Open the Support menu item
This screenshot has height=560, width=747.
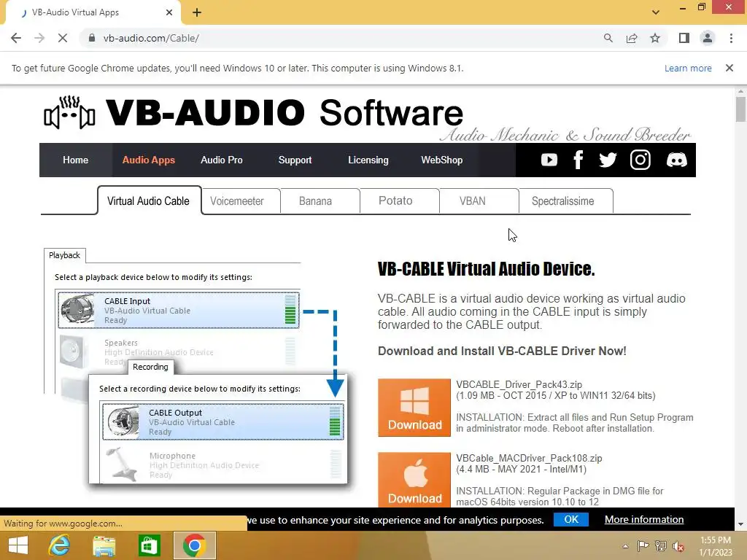coord(295,160)
